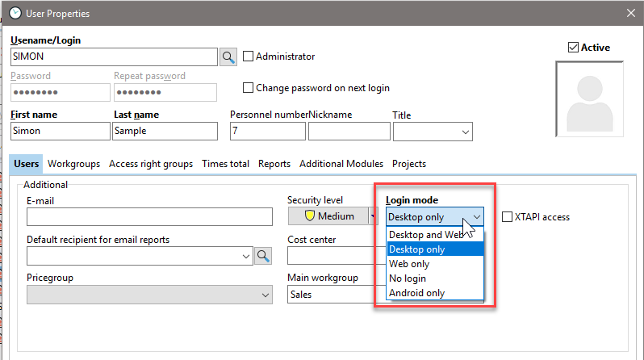Enable the Administrator checkbox
644x360 pixels.
[249, 57]
